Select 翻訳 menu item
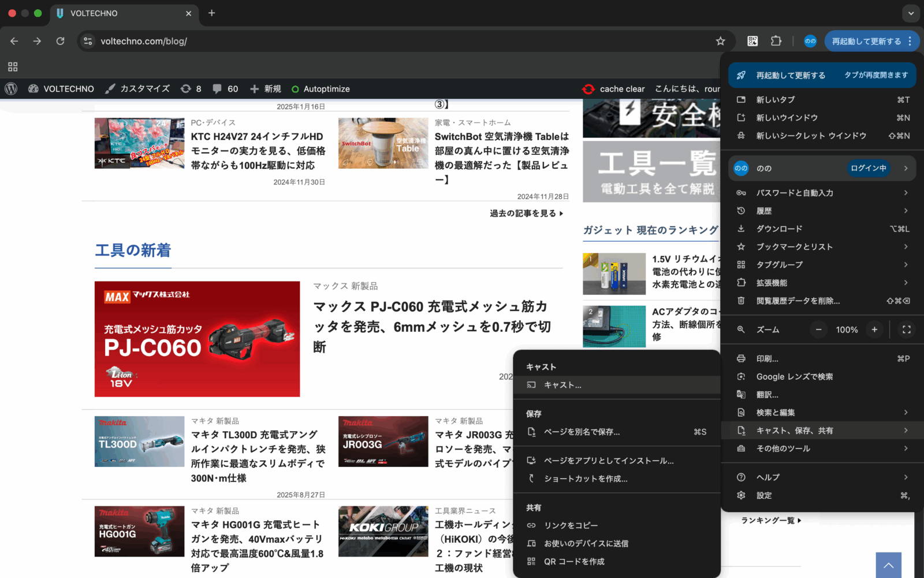Image resolution: width=924 pixels, height=578 pixels. pyautogui.click(x=822, y=394)
